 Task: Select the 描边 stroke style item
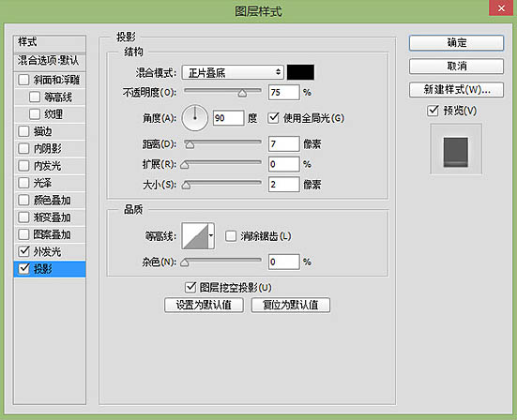(50, 131)
